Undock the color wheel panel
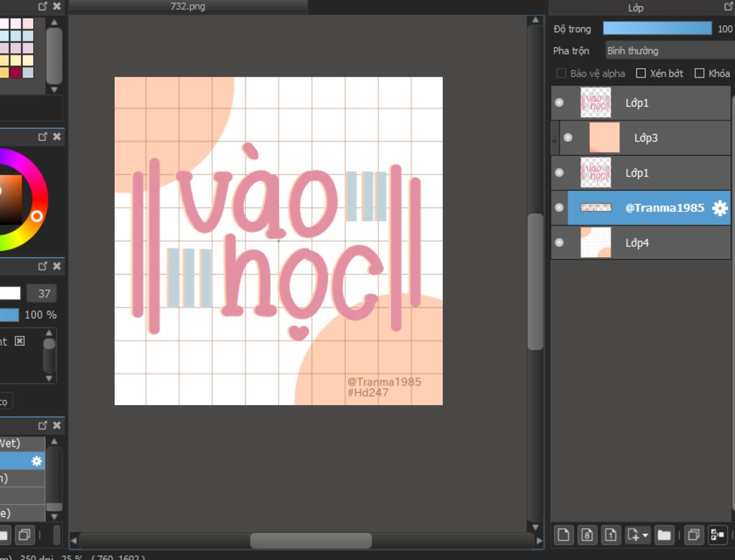This screenshot has height=560, width=735. tap(42, 136)
